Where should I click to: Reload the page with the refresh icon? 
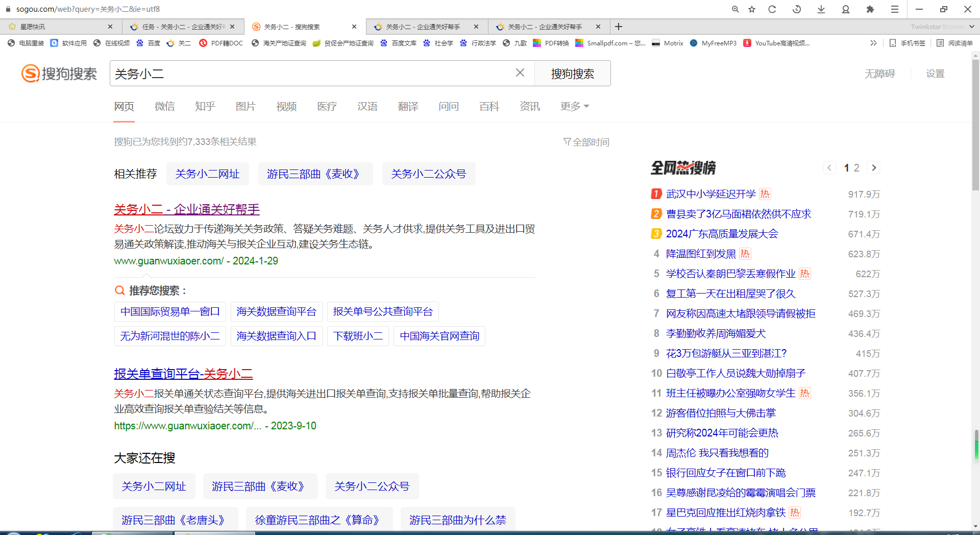772,9
